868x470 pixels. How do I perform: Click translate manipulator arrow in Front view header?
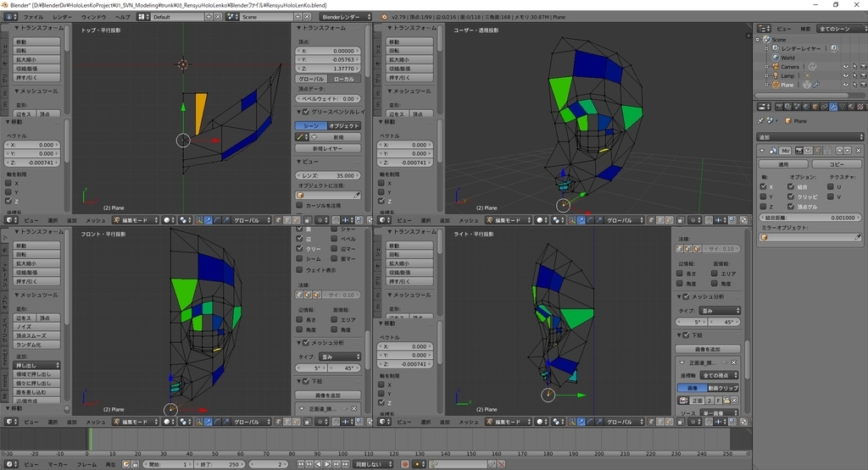209,422
